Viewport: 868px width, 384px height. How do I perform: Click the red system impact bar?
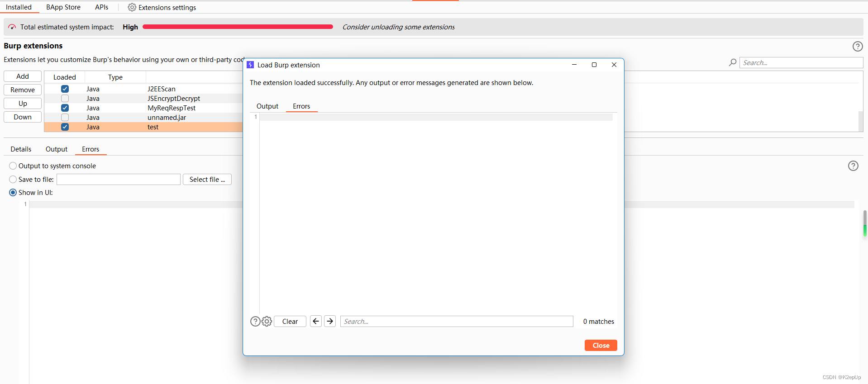point(238,27)
